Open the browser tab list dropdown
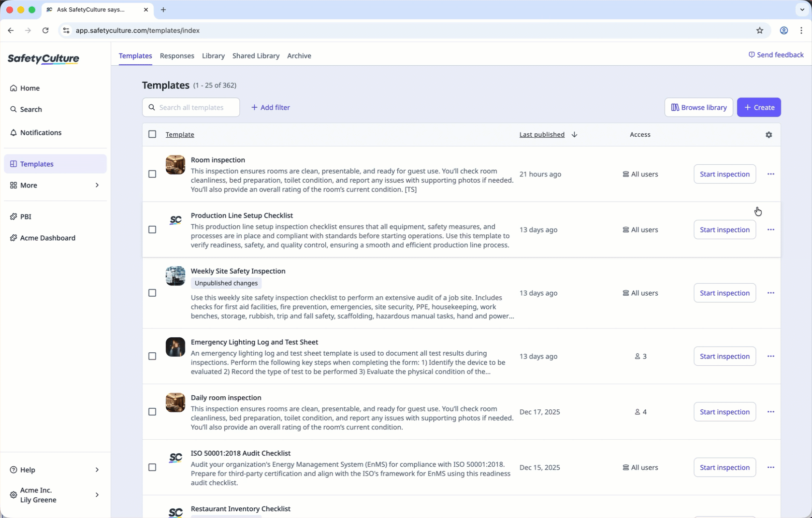 point(802,10)
